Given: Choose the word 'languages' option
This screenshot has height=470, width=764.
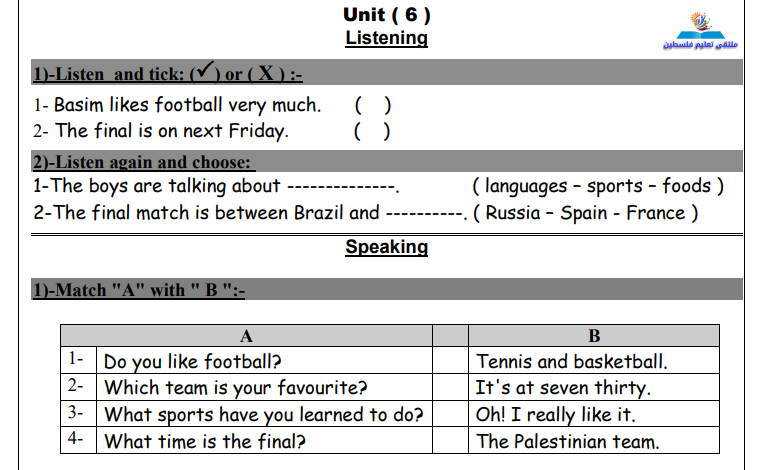Looking at the screenshot, I should (526, 187).
